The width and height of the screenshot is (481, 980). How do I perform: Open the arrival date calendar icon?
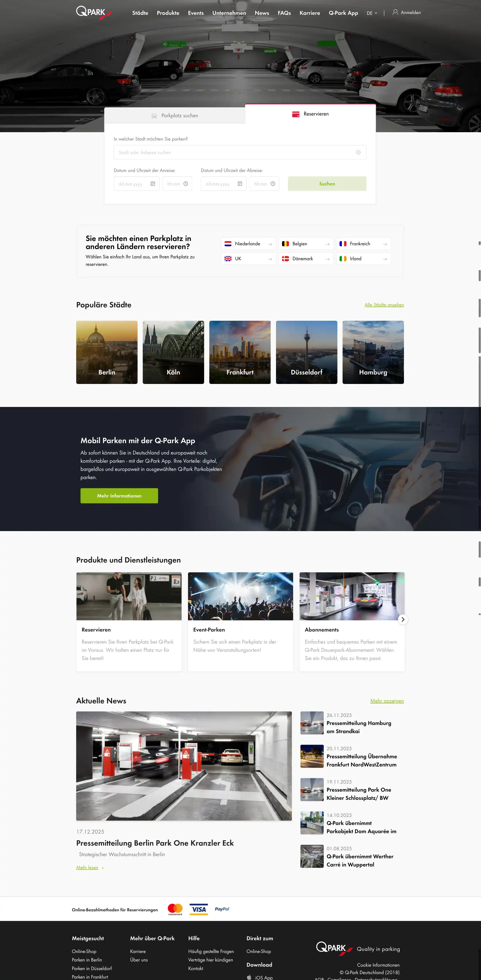[153, 184]
